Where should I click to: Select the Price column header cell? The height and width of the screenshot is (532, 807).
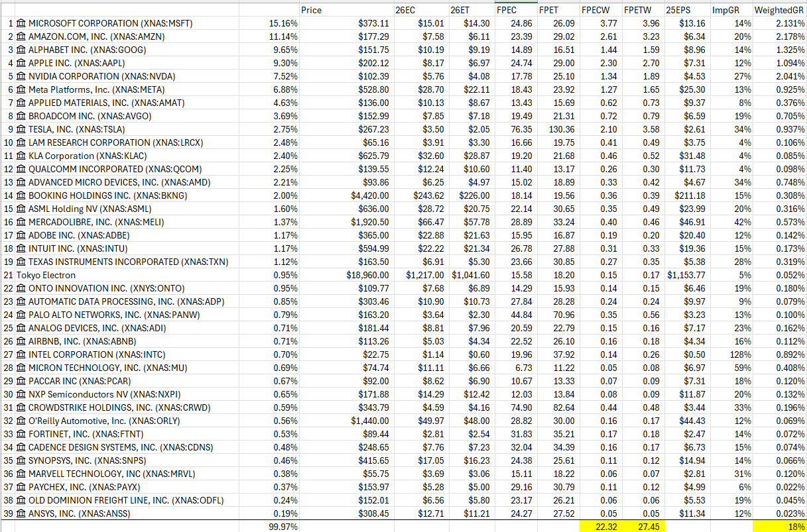(345, 10)
